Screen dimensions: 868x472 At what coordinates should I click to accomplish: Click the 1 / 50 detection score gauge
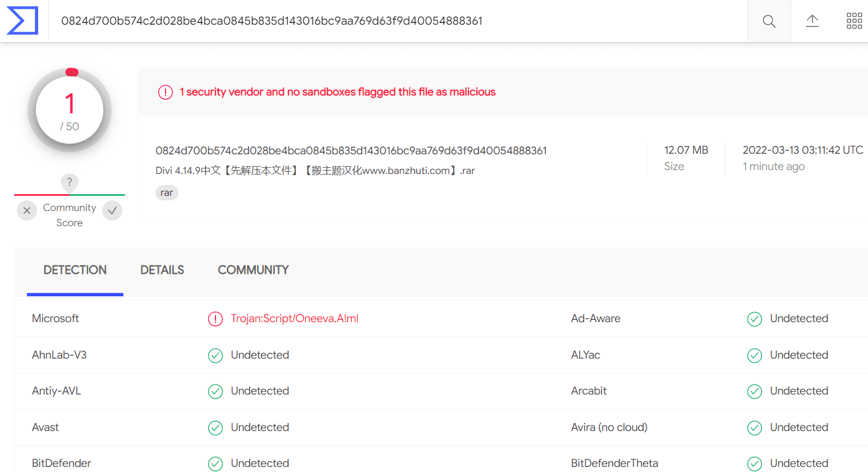pyautogui.click(x=70, y=110)
